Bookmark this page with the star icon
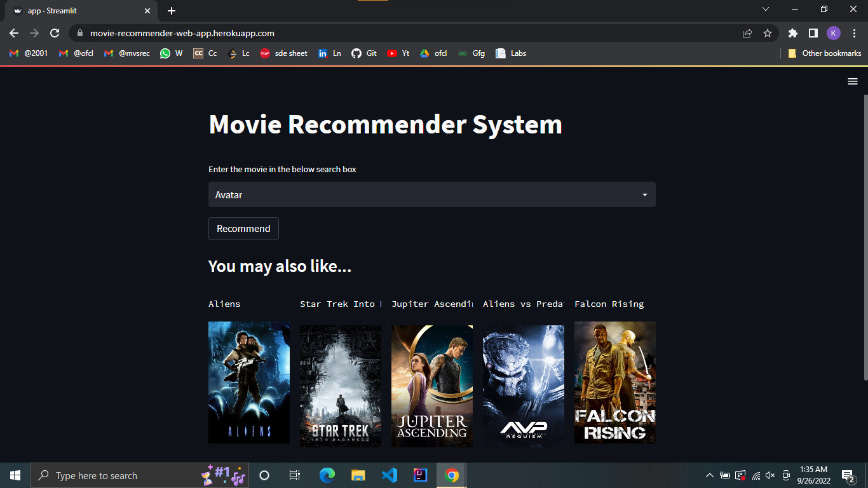Image resolution: width=868 pixels, height=488 pixels. pyautogui.click(x=768, y=33)
